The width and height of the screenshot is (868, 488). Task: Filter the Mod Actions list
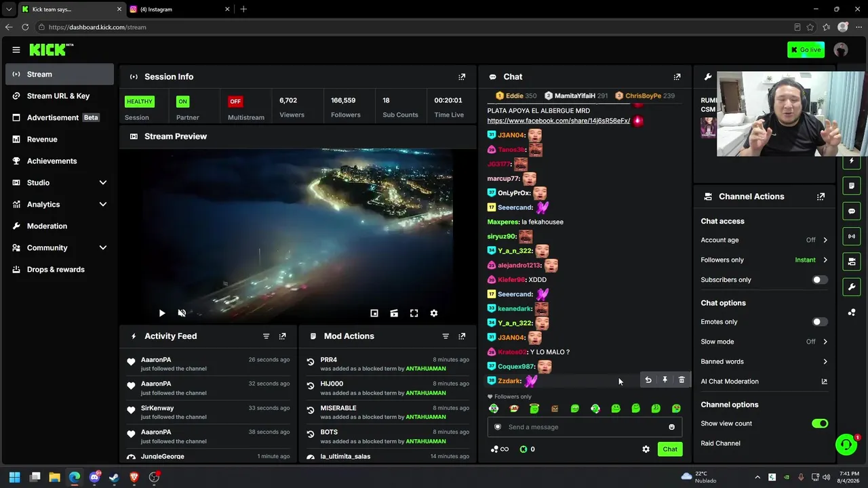tap(446, 336)
